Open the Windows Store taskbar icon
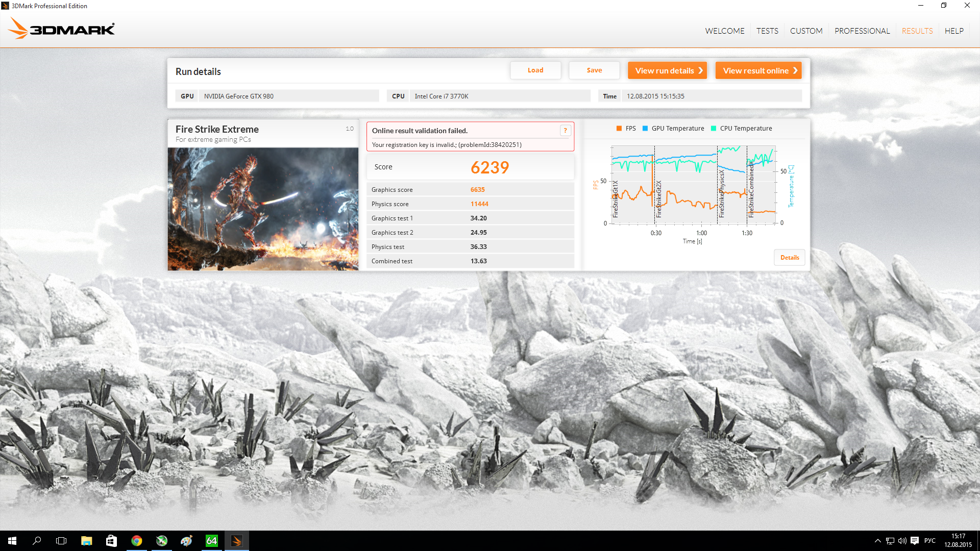Image resolution: width=980 pixels, height=551 pixels. tap(111, 541)
